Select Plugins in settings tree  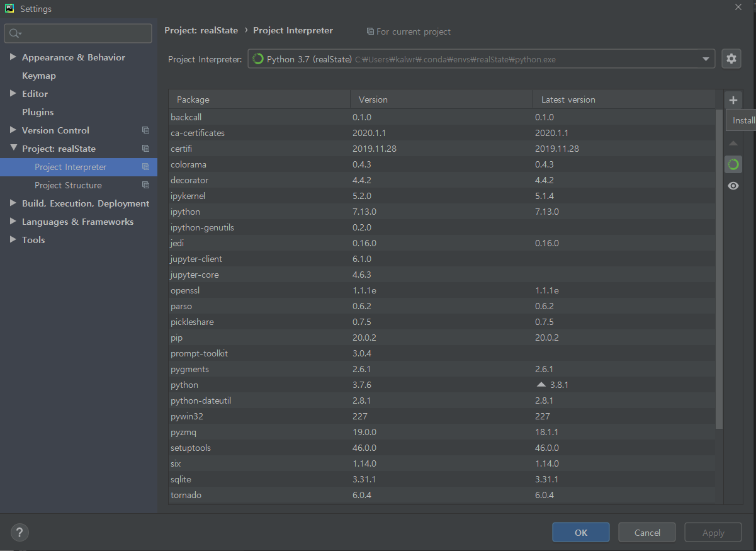(x=38, y=112)
